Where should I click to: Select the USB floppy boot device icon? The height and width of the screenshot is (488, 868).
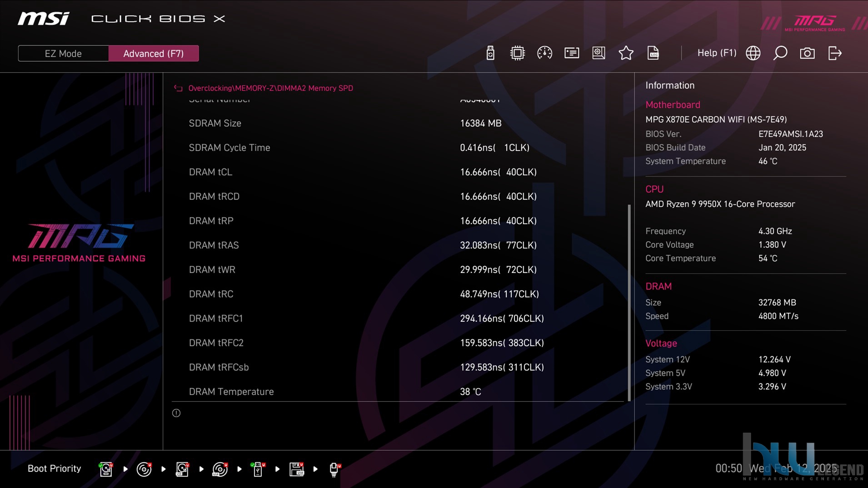296,469
